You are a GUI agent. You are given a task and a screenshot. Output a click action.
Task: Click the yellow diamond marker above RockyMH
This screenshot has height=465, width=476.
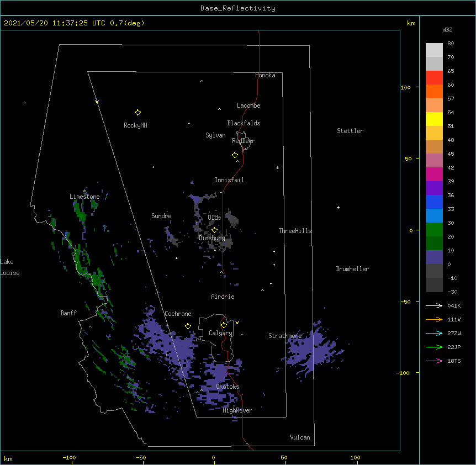[x=137, y=113]
